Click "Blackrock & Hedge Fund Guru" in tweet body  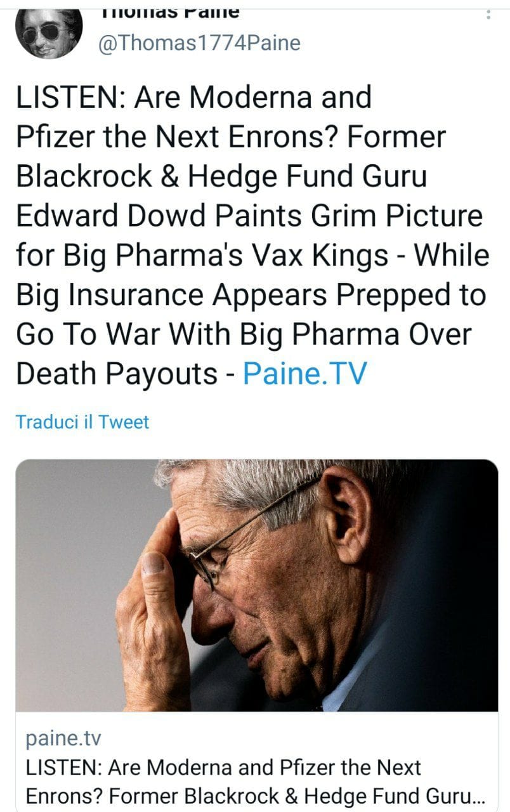(x=221, y=177)
